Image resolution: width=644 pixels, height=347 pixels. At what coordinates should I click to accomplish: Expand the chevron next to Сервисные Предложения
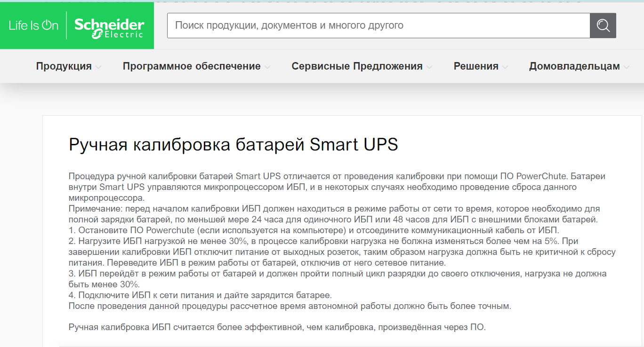point(429,67)
